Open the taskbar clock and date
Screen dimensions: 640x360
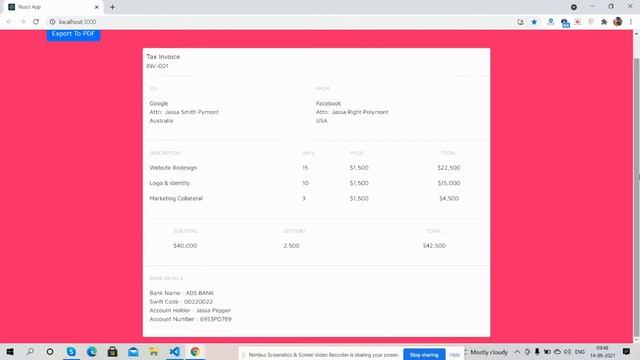[x=602, y=352]
